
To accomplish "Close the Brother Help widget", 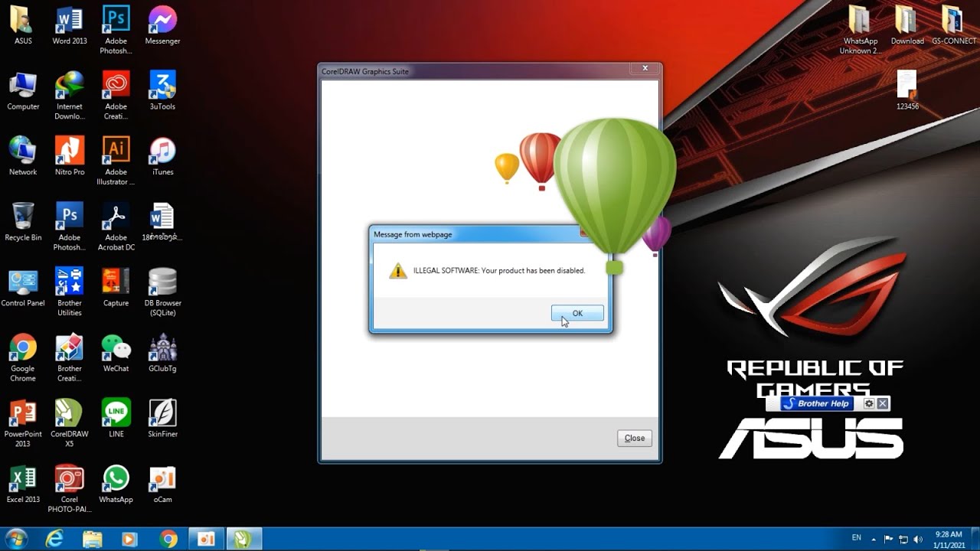I will 883,403.
